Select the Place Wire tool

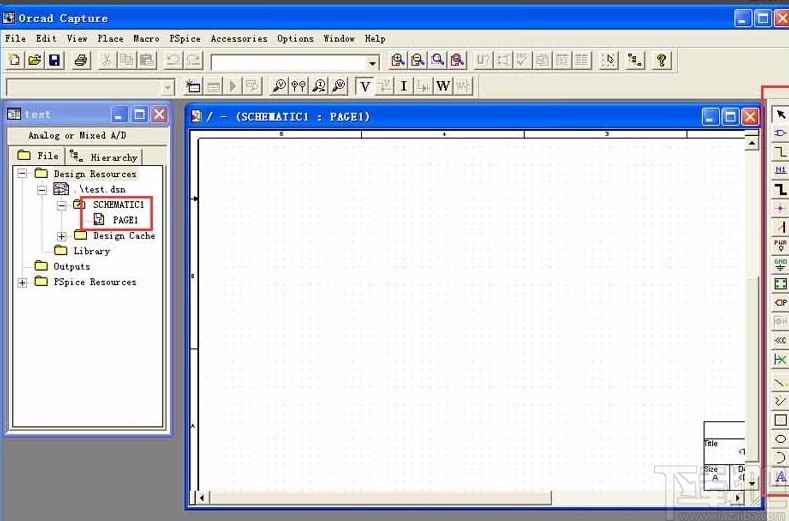[x=780, y=152]
